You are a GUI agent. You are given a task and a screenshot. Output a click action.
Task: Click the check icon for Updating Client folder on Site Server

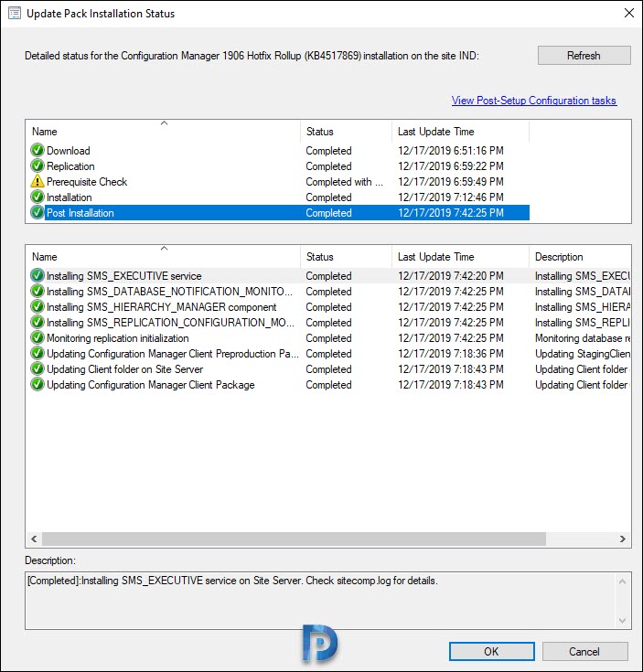(38, 369)
